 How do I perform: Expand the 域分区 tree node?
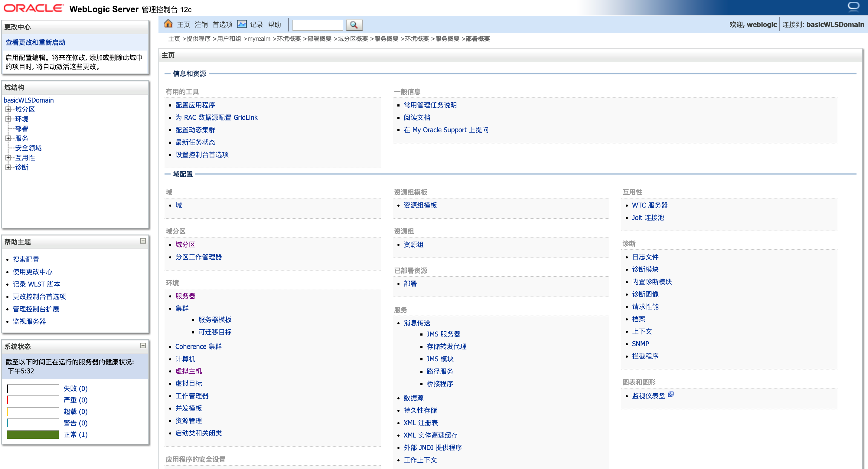8,109
